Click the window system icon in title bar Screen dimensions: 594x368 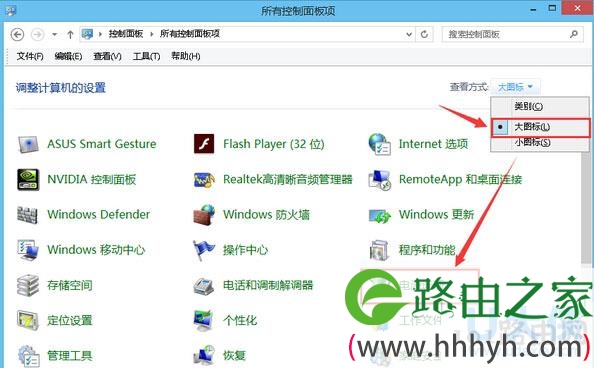(x=10, y=10)
